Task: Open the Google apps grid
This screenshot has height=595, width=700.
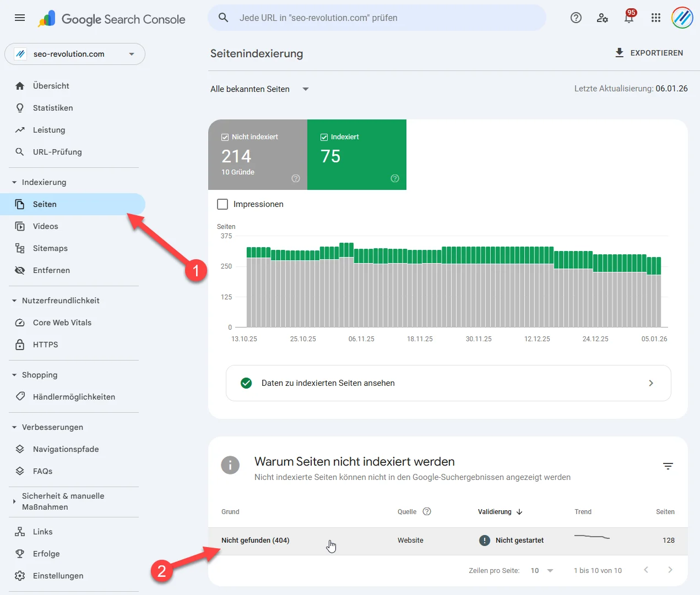Action: click(655, 18)
